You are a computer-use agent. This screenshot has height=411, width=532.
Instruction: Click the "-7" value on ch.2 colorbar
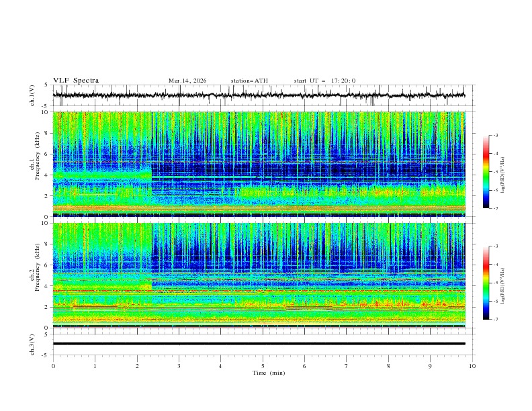pyautogui.click(x=495, y=320)
